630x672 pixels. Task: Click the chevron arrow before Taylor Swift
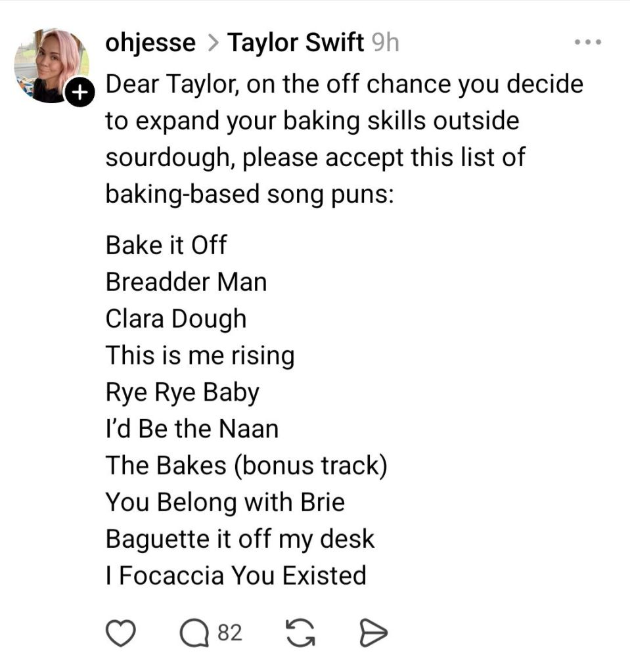click(212, 43)
